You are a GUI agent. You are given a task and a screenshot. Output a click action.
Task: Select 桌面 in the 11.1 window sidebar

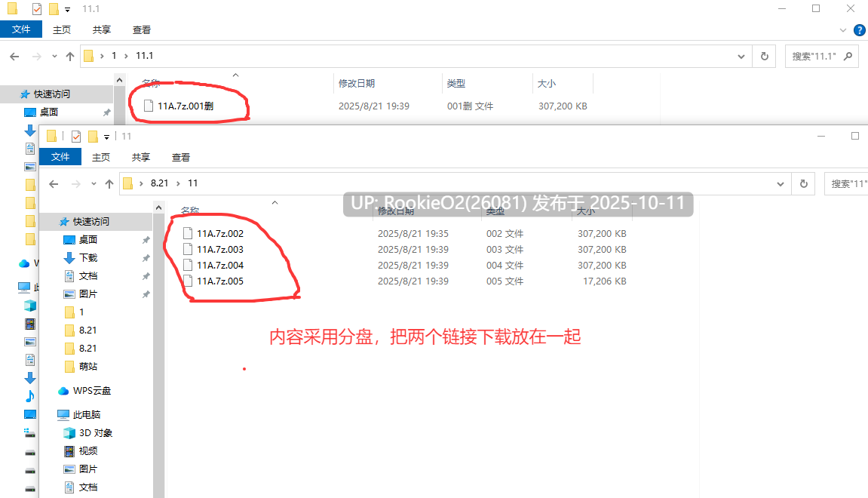tap(49, 112)
